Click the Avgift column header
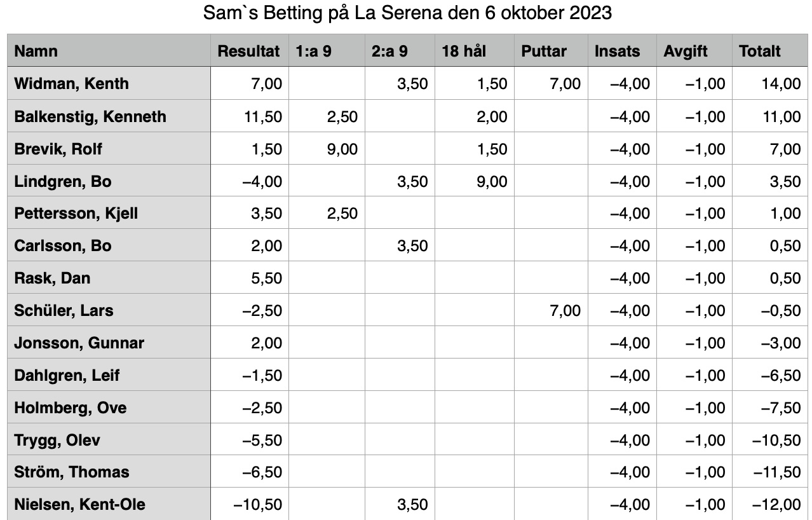The height and width of the screenshot is (520, 812). pos(694,51)
